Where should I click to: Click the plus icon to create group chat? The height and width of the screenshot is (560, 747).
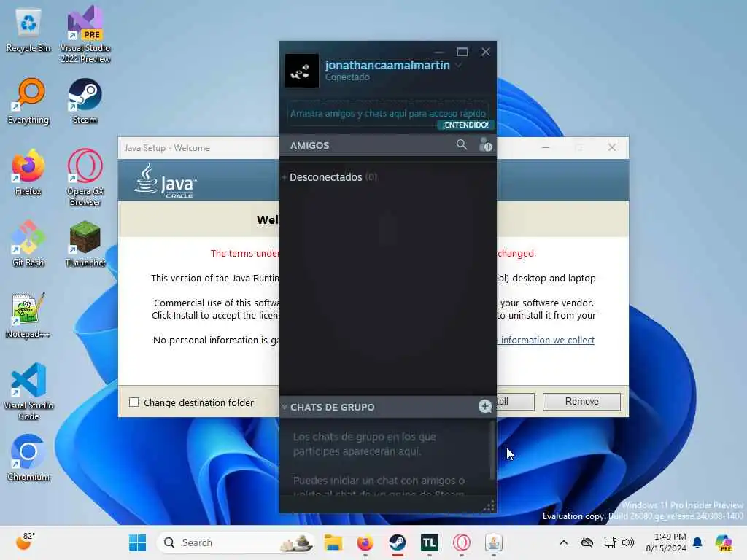point(484,406)
